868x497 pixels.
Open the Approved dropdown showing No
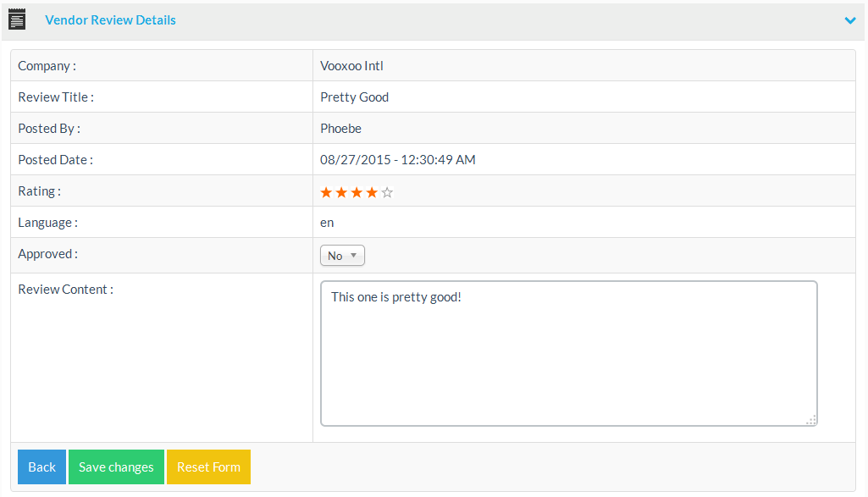click(x=342, y=256)
